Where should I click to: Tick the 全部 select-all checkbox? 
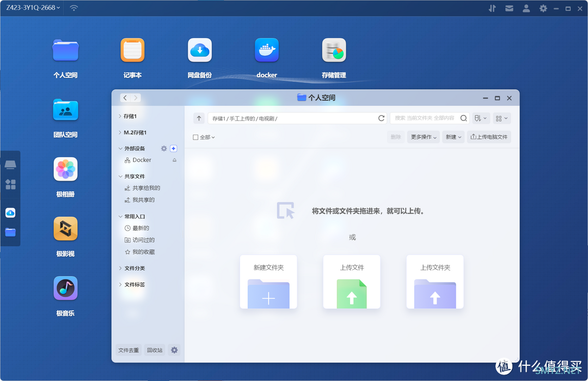195,137
